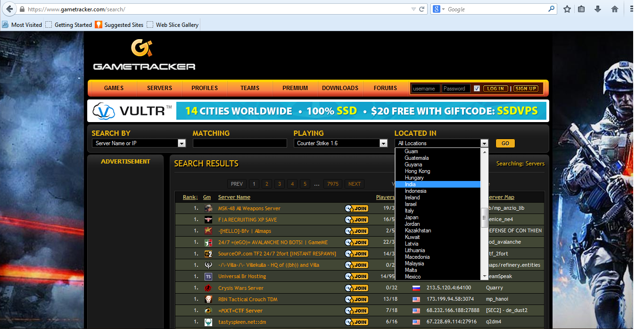This screenshot has height=329, width=644.
Task: Click the SIGN UP button
Action: click(x=526, y=89)
